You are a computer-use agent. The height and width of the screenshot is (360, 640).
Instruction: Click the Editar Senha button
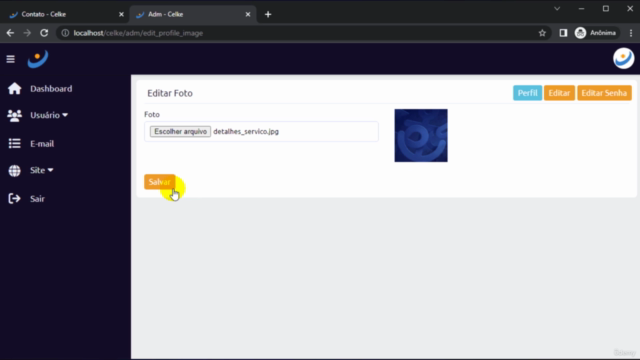[604, 93]
